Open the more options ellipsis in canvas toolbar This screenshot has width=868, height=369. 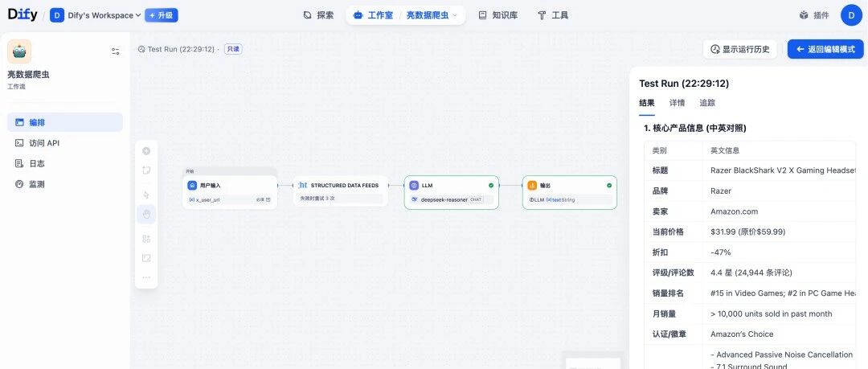146,277
